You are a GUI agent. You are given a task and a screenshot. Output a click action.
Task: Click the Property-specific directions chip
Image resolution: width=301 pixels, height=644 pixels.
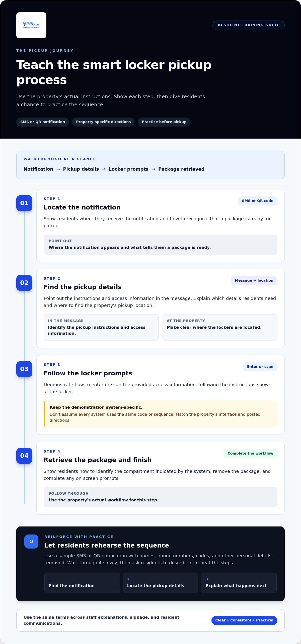click(x=103, y=122)
